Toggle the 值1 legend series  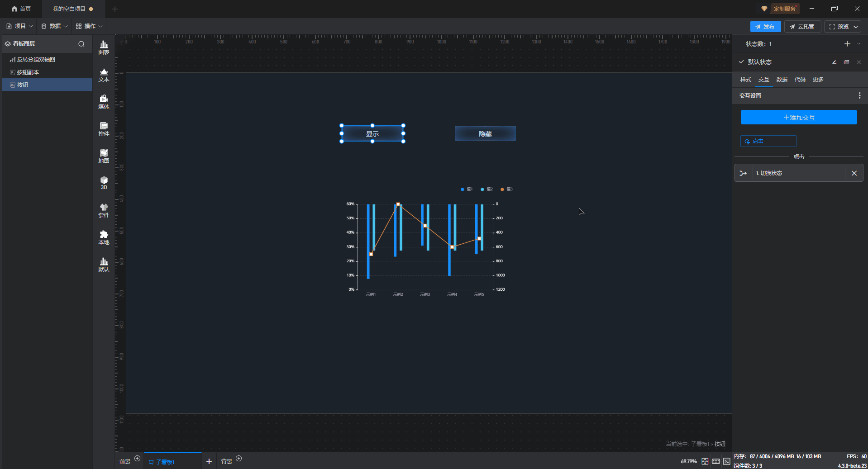tap(467, 189)
